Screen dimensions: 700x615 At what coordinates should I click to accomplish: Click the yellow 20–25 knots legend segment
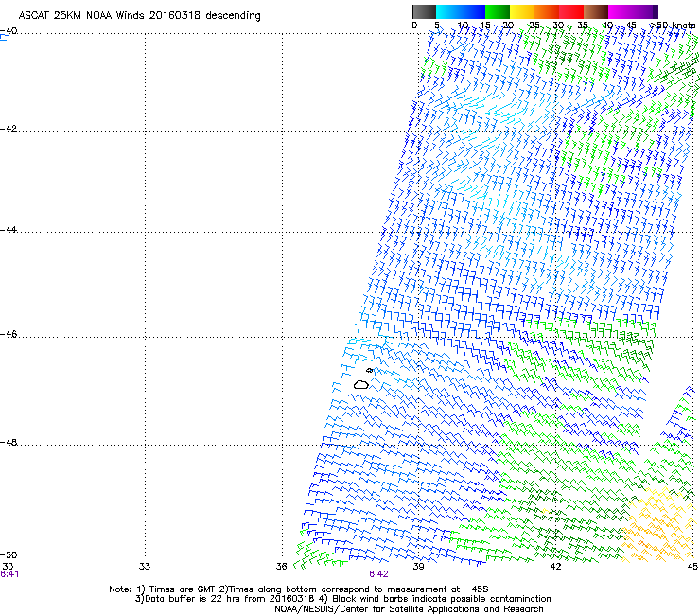pos(522,11)
